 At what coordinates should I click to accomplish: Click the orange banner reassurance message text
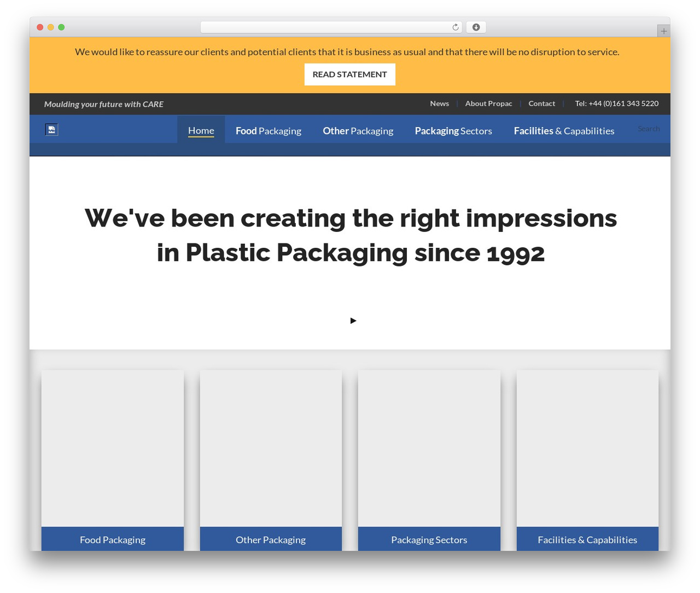(x=347, y=52)
